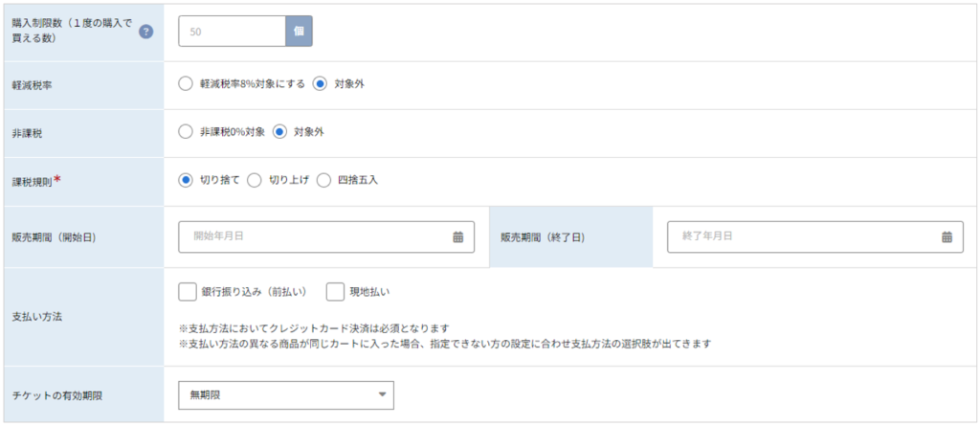Screen dimensions: 980x426
Task: Click the 販売期間（終了日） label
Action: click(x=543, y=237)
